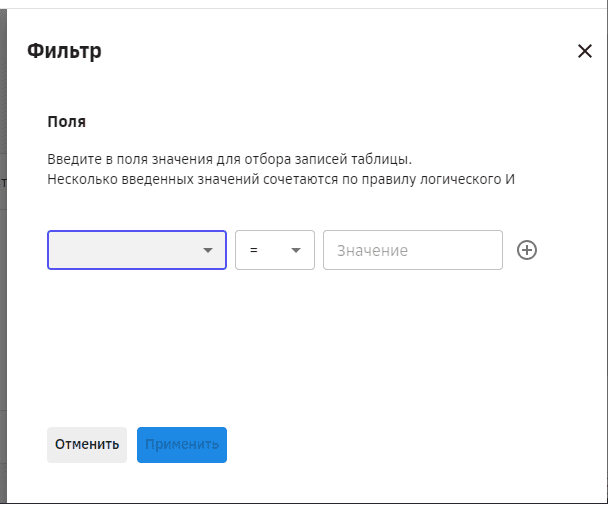Click the plus icon to add filter row
Viewport: 612px width, 507px height.
click(x=527, y=250)
